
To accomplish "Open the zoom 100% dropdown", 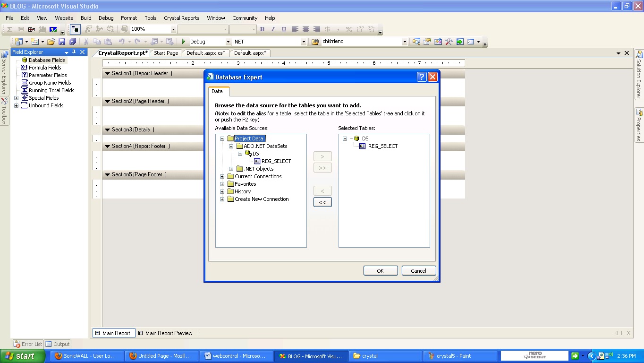I will (173, 29).
